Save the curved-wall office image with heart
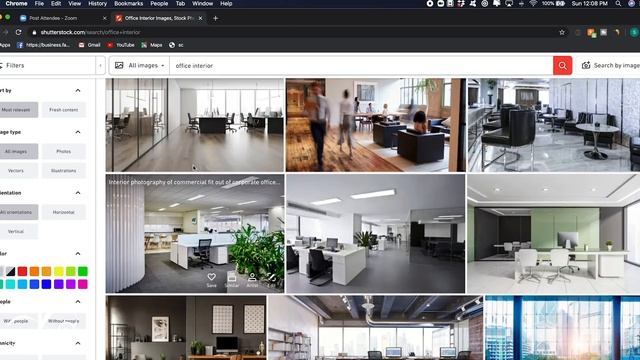The height and width of the screenshot is (360, 640). (x=211, y=280)
